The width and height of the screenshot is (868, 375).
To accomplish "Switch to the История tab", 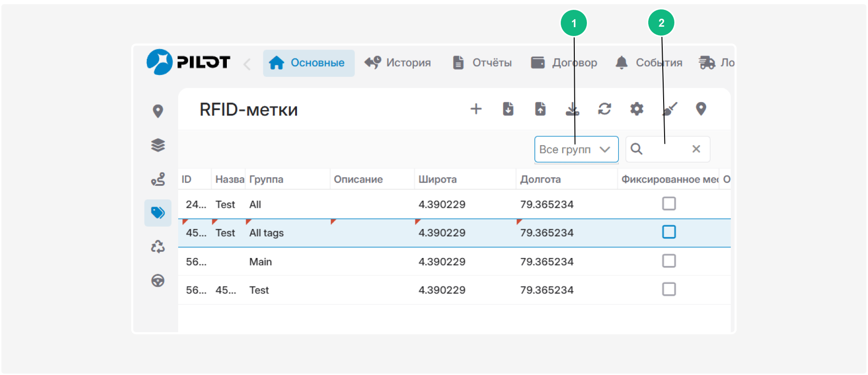I will 398,63.
